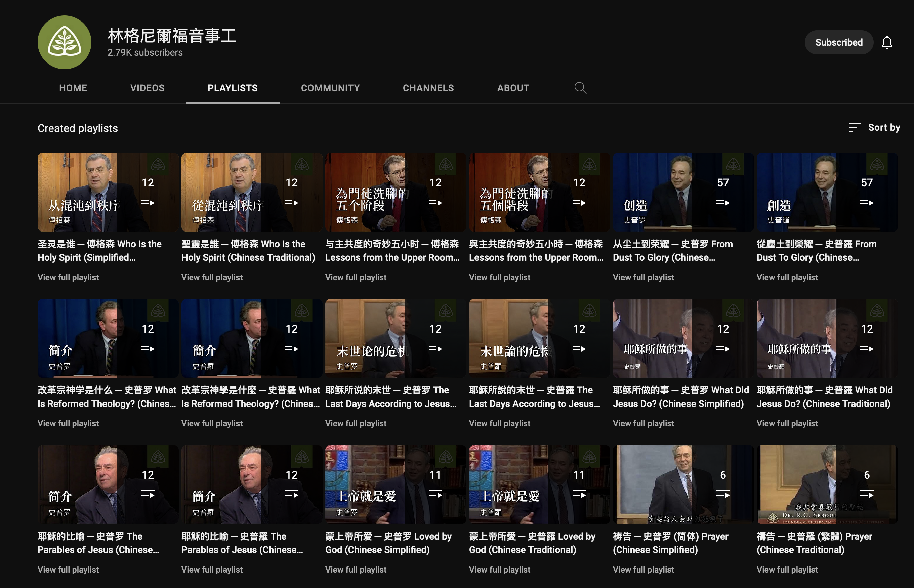The height and width of the screenshot is (588, 914).
Task: Open the Sort by dropdown
Action: click(874, 128)
